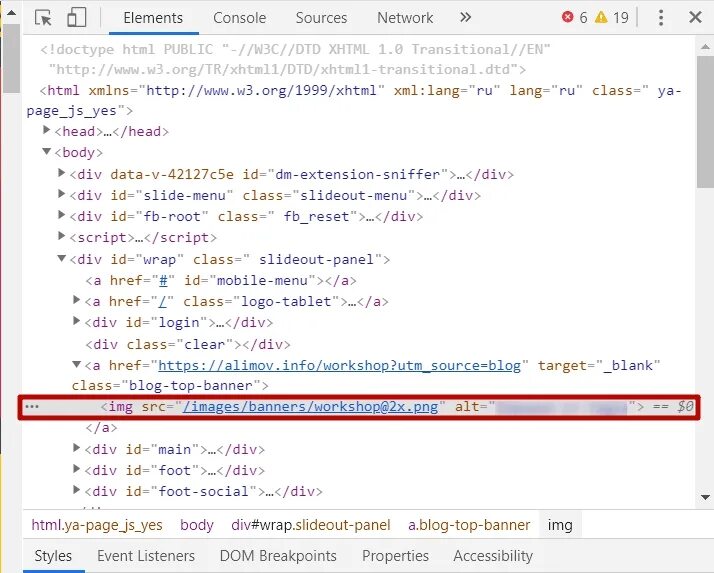This screenshot has width=714, height=573.
Task: Collapse the wrap slideout-panel div
Action: coord(61,258)
